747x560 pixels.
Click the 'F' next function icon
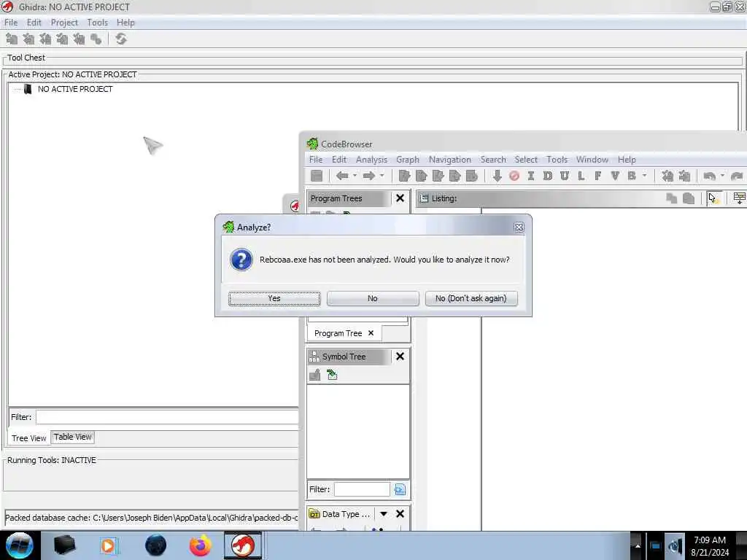tap(598, 176)
